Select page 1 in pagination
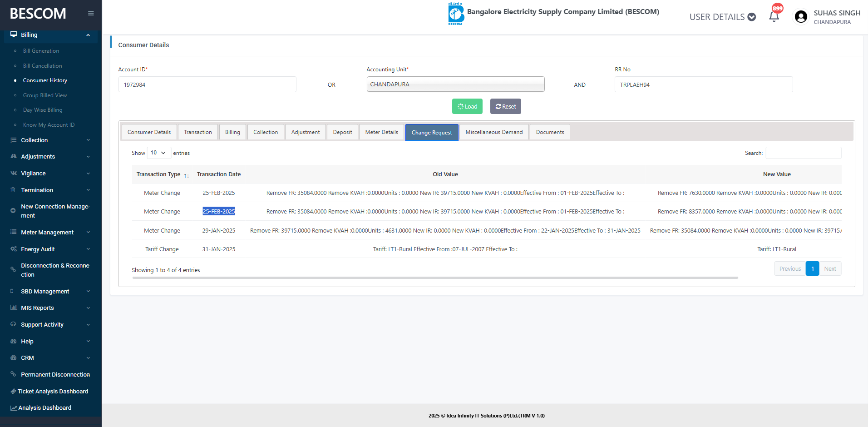Viewport: 868px width, 427px height. click(x=813, y=268)
